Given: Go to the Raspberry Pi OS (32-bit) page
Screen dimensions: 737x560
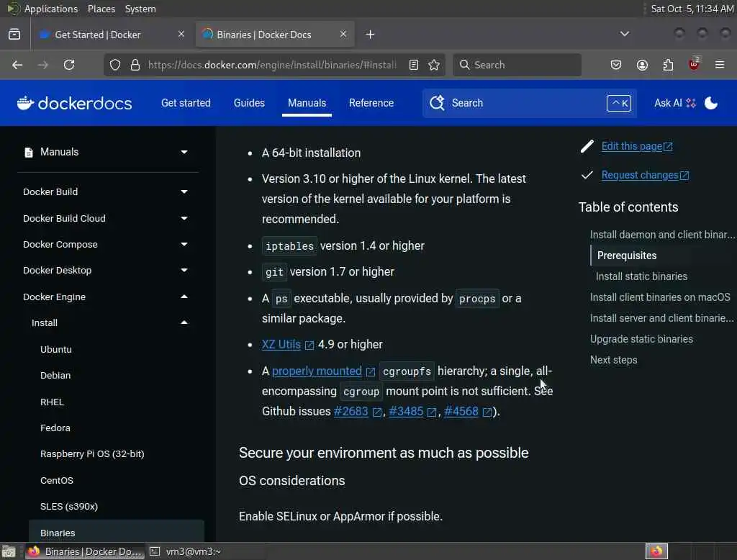Looking at the screenshot, I should [x=92, y=453].
